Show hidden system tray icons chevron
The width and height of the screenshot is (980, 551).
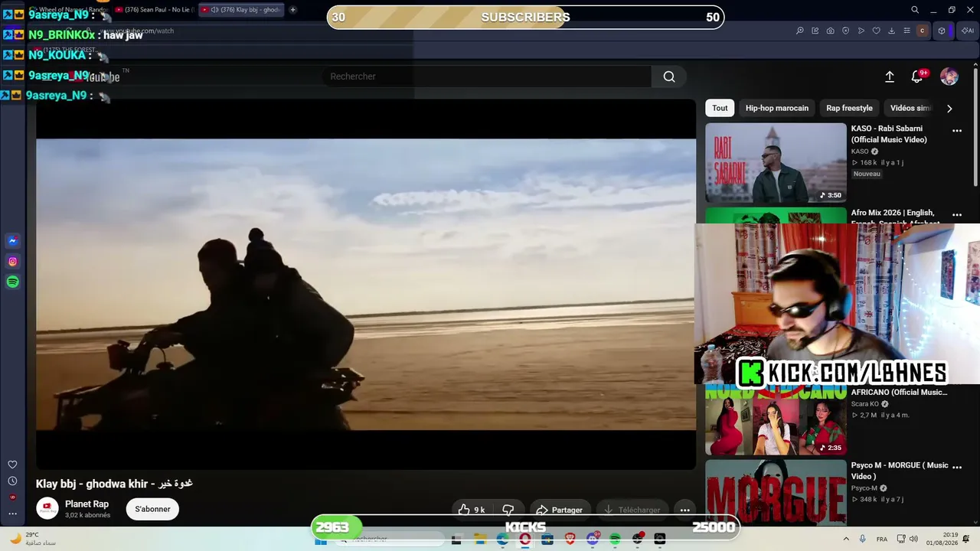[848, 540]
